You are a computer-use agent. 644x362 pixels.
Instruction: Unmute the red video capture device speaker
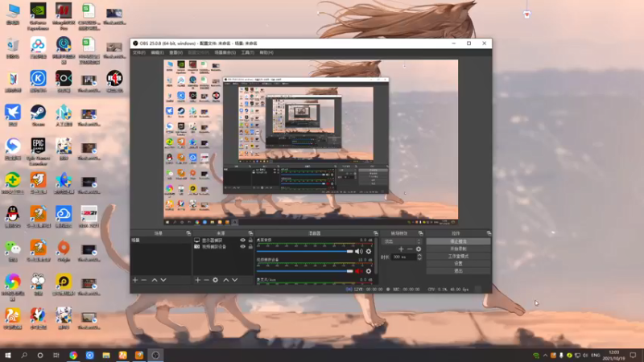358,271
